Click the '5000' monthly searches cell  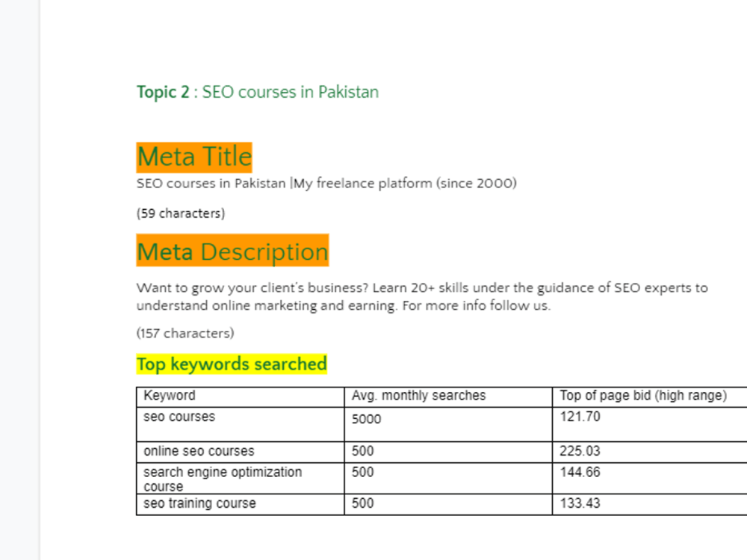click(x=448, y=424)
